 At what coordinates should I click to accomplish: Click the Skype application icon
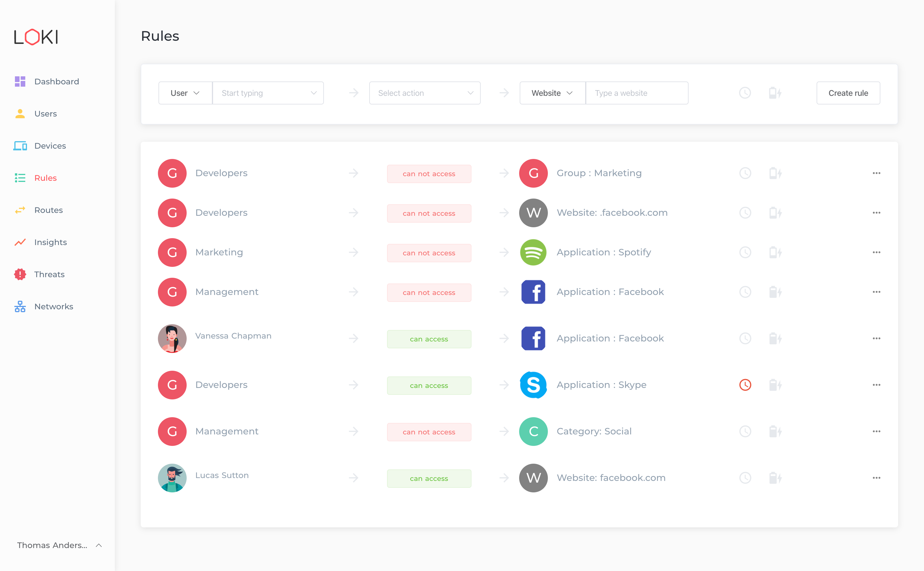tap(533, 385)
